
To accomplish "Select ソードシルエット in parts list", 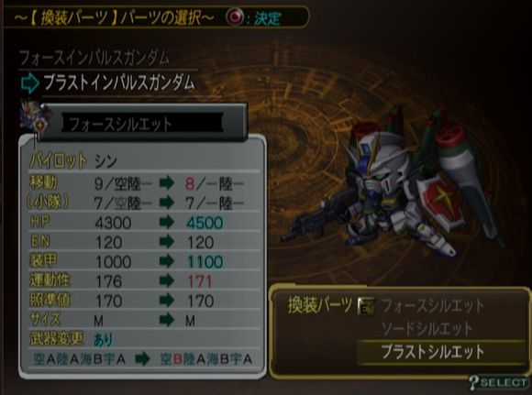I will [x=427, y=328].
